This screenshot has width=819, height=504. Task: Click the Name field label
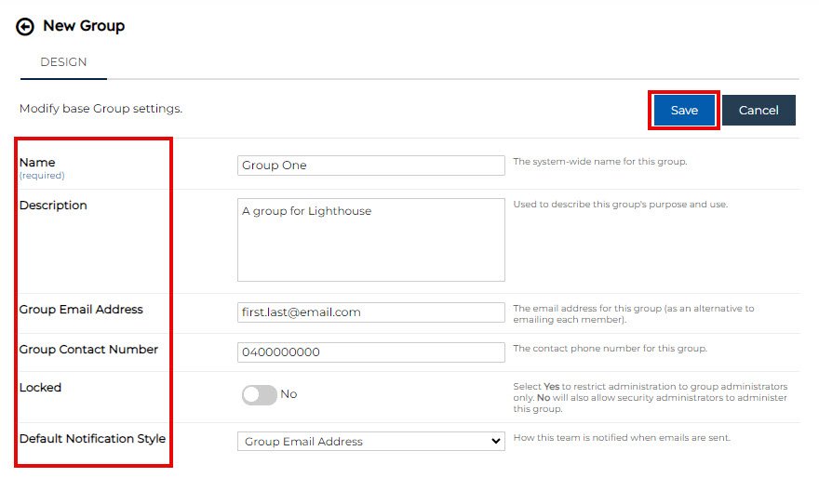tap(37, 163)
